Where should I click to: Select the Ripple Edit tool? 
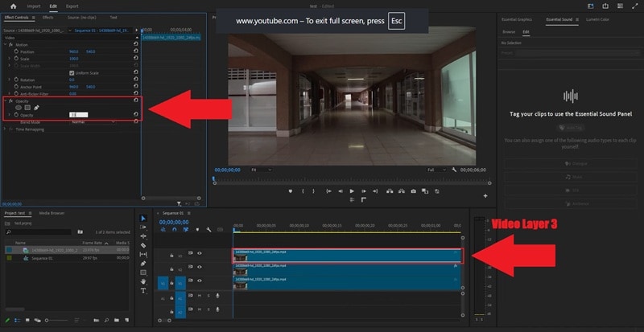(143, 236)
